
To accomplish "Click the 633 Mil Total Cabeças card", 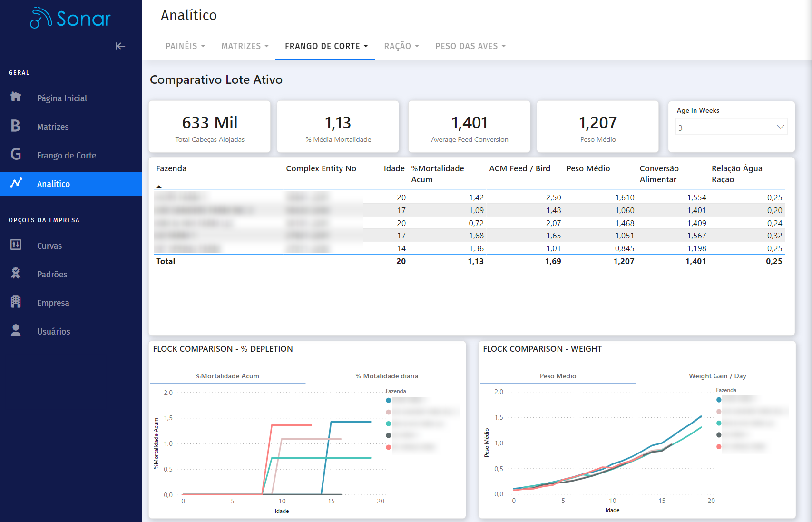I will 210,127.
